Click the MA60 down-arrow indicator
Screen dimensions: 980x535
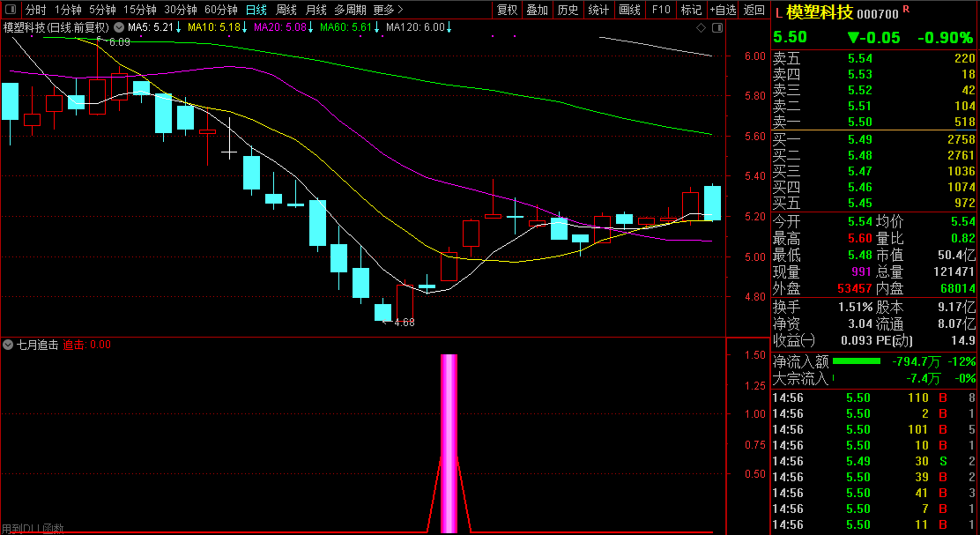(376, 27)
